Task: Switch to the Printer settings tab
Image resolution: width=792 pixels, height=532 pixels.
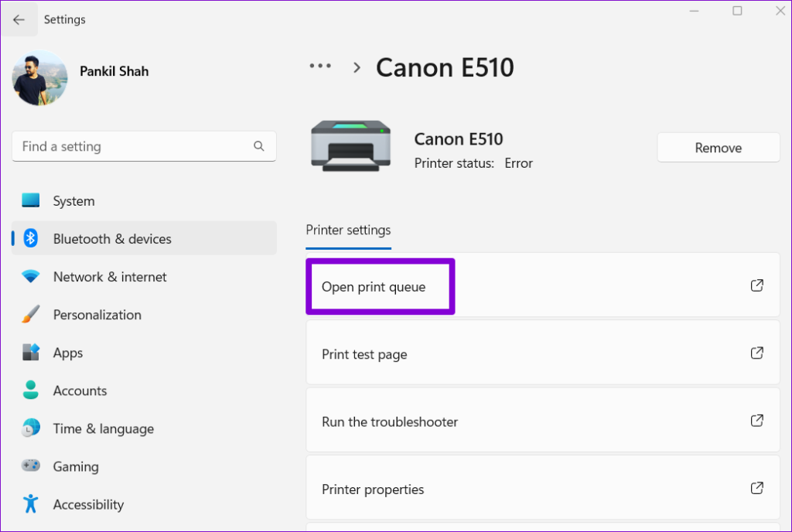Action: click(348, 230)
